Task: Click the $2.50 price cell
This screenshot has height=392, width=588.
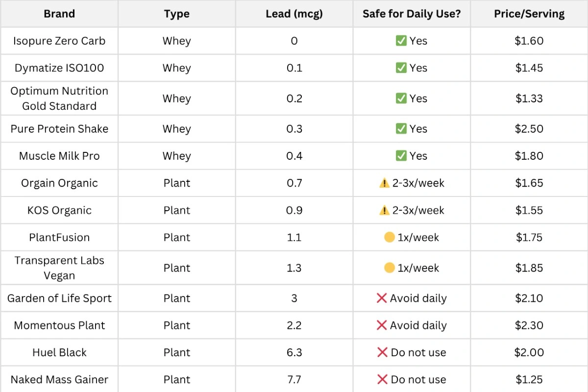Action: 529,129
